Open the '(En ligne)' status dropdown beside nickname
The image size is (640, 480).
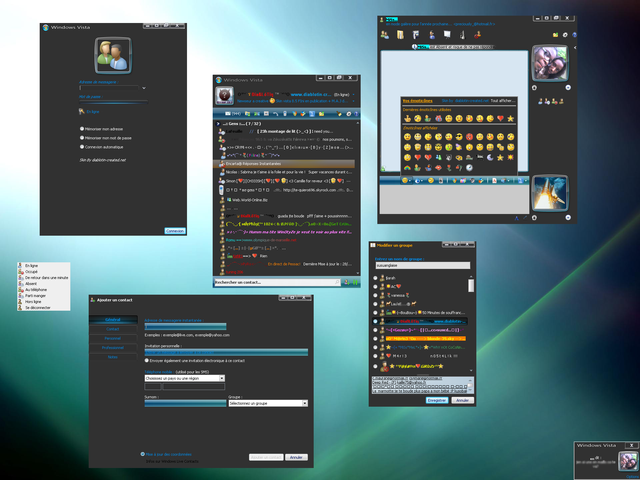(x=344, y=95)
